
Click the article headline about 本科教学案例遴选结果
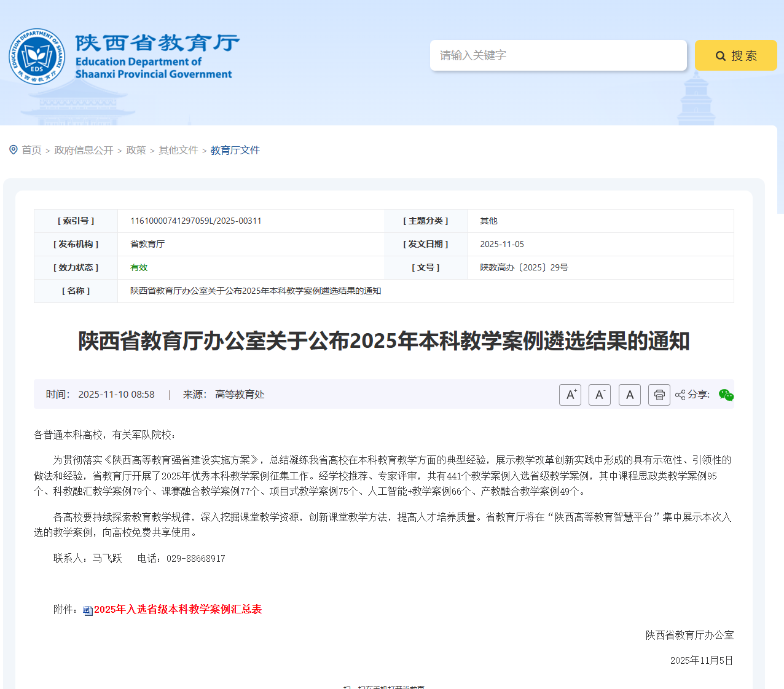(x=383, y=341)
